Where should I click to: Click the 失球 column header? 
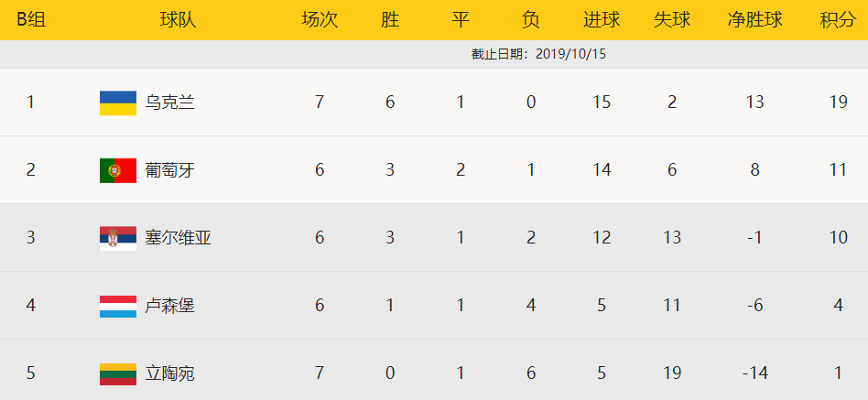pos(672,20)
